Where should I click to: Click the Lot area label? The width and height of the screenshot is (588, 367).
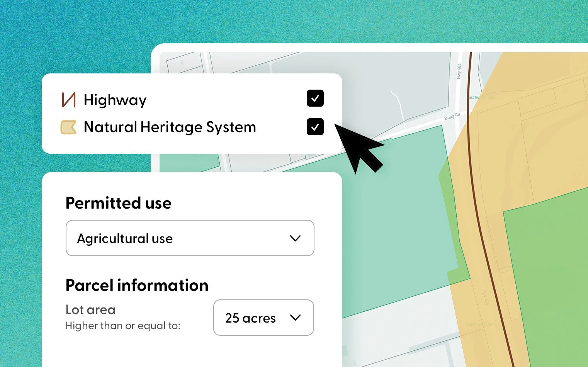tap(91, 310)
